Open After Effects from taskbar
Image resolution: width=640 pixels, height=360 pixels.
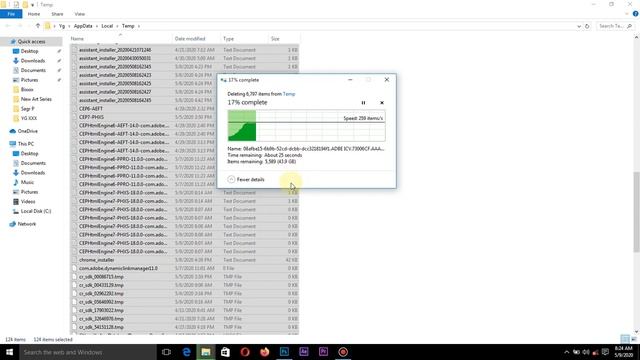tap(304, 352)
